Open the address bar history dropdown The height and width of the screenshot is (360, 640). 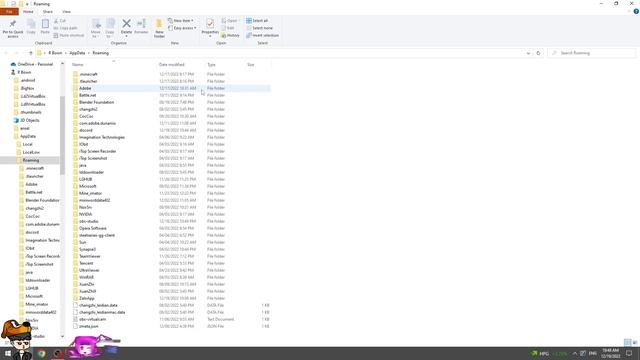click(528, 53)
